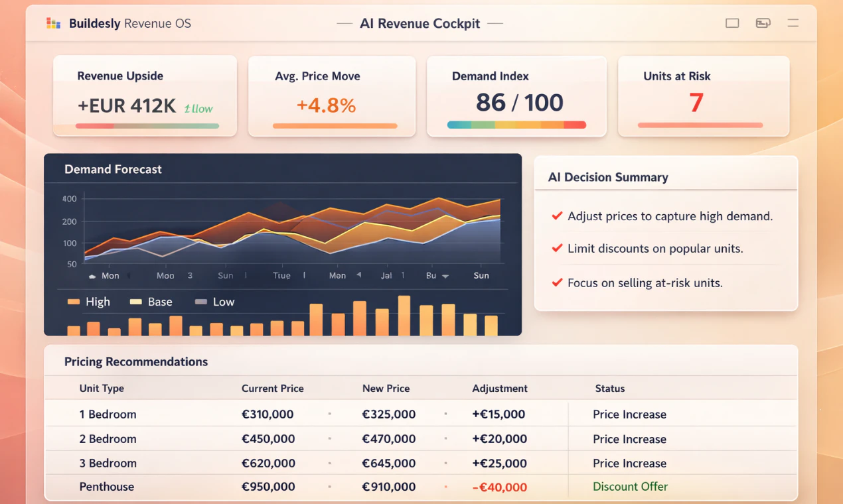843x504 pixels.
Task: Select the 1 Bedroom row
Action: click(x=421, y=414)
